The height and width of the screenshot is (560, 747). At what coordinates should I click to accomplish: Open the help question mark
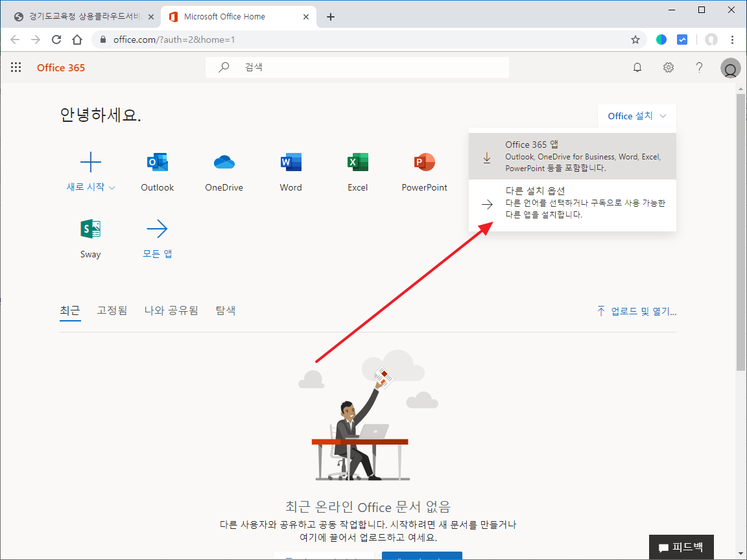[700, 67]
